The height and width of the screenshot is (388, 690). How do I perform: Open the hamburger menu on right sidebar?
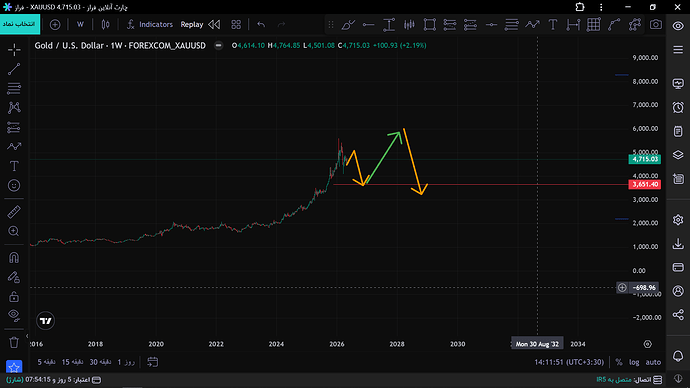click(x=678, y=50)
